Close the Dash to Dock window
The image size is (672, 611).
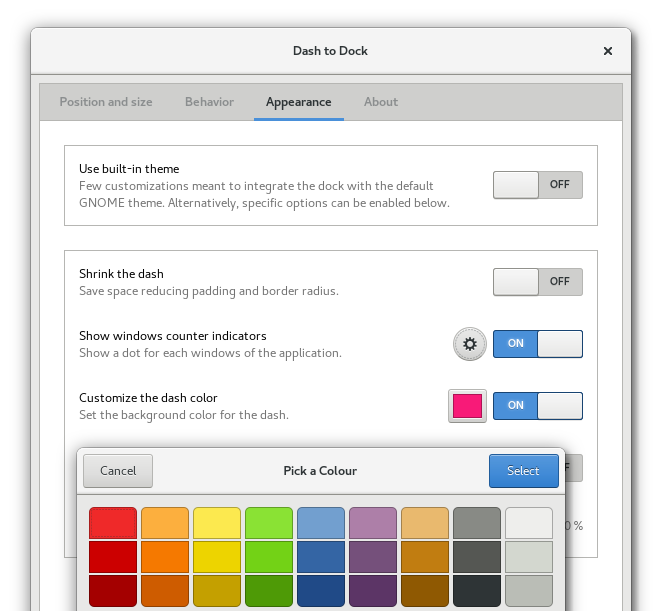click(x=608, y=51)
